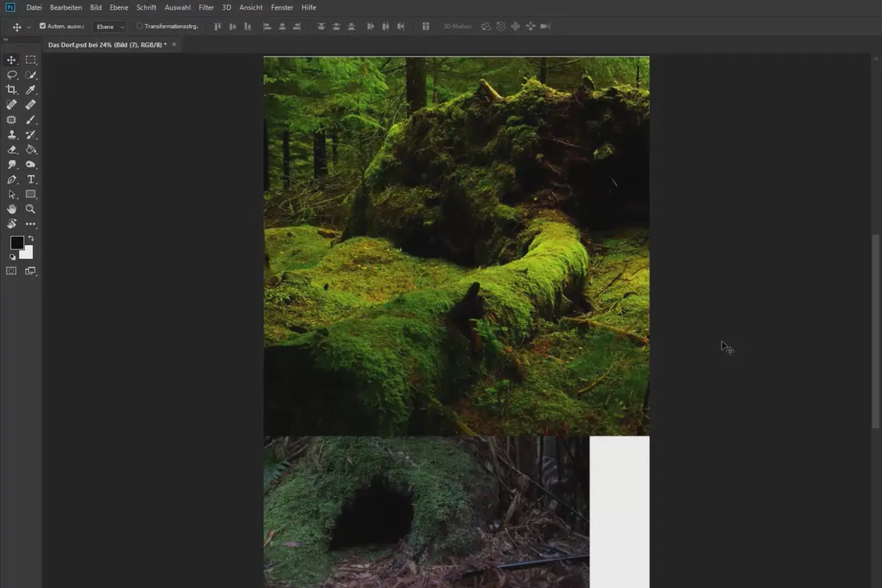Close the Das Dorf.psd document tab
882x588 pixels.
pyautogui.click(x=174, y=45)
